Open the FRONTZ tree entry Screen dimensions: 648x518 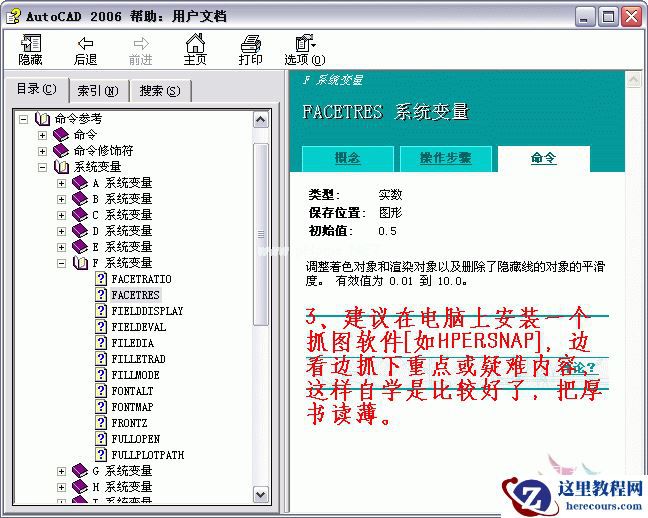tap(129, 423)
